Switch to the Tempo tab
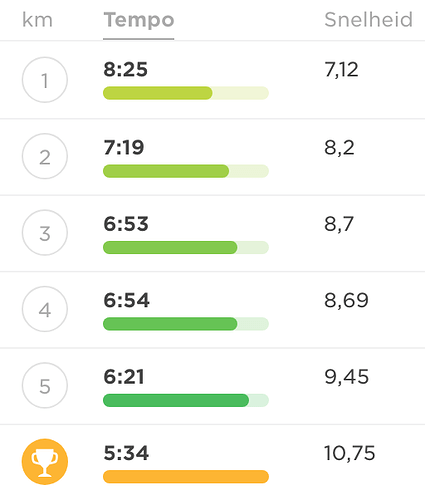Image resolution: width=425 pixels, height=500 pixels. [x=139, y=20]
